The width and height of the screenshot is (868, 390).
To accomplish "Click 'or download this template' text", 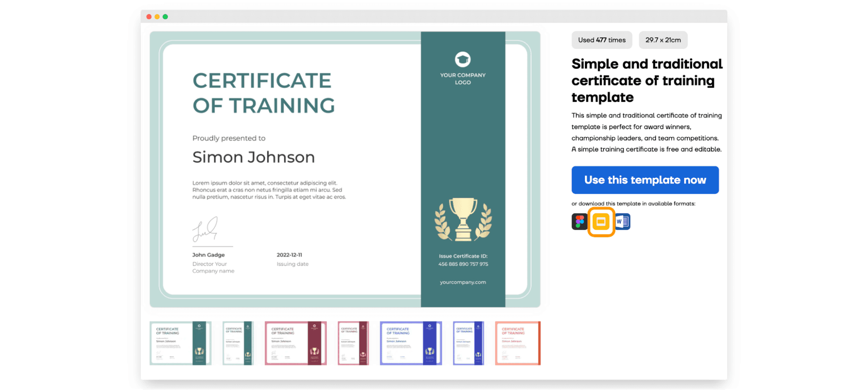I will coord(633,204).
